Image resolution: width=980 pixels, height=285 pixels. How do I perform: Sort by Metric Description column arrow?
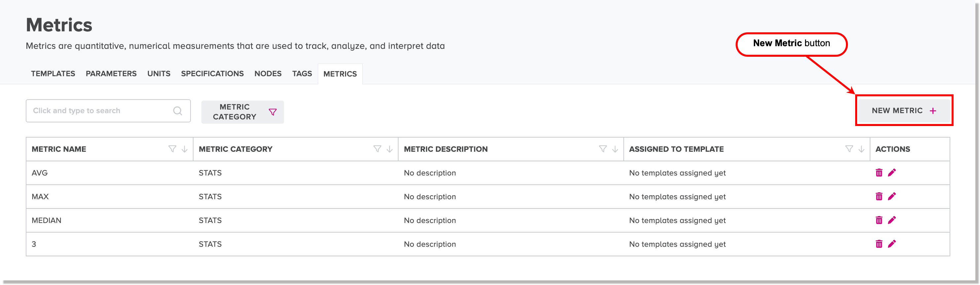point(615,149)
